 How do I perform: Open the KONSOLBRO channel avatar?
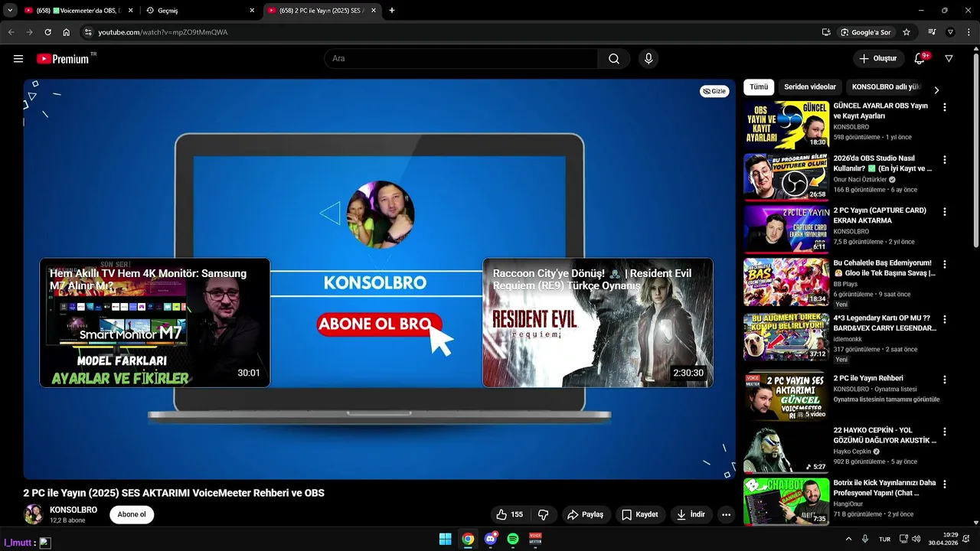coord(34,514)
